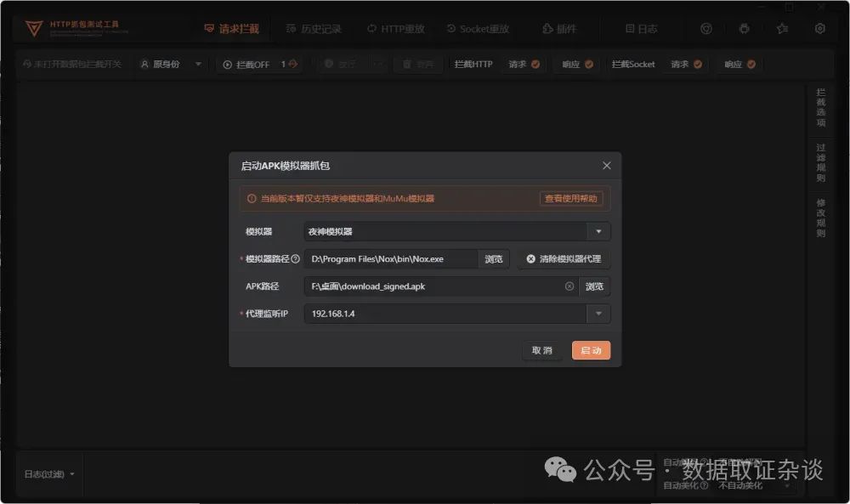Toggle the 请求 checkbox next to 拦截HTTP
Image resolution: width=850 pixels, height=504 pixels.
[536, 65]
